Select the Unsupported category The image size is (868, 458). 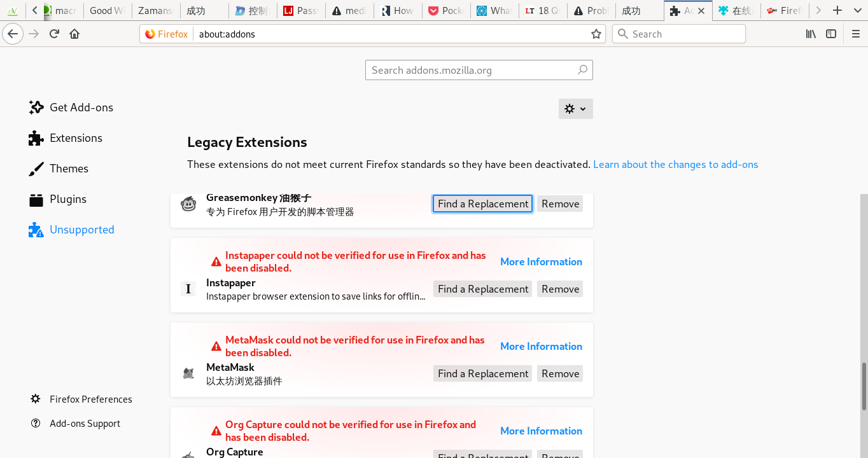click(71, 230)
